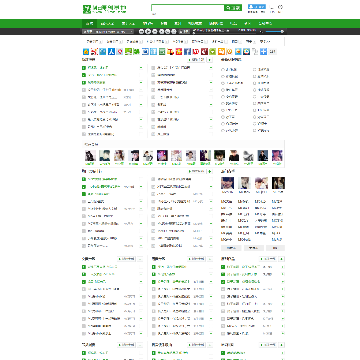
Task: Expand the last category dropdown in filter row
Action: [266, 42]
